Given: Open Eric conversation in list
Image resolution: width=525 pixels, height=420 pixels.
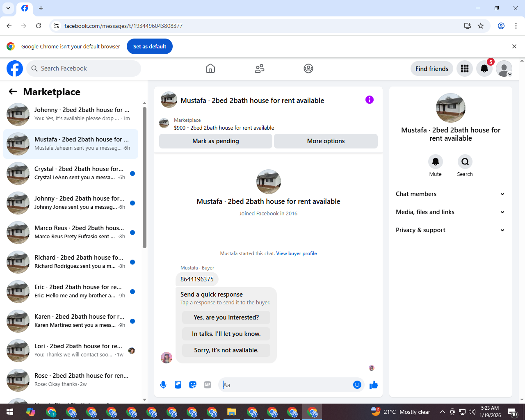Looking at the screenshot, I should [x=71, y=292].
